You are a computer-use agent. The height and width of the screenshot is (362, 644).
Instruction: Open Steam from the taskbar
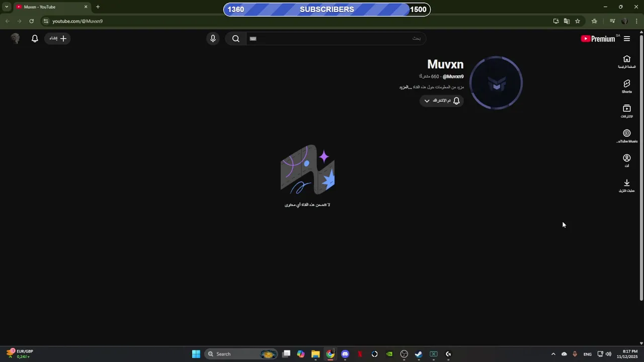click(419, 354)
